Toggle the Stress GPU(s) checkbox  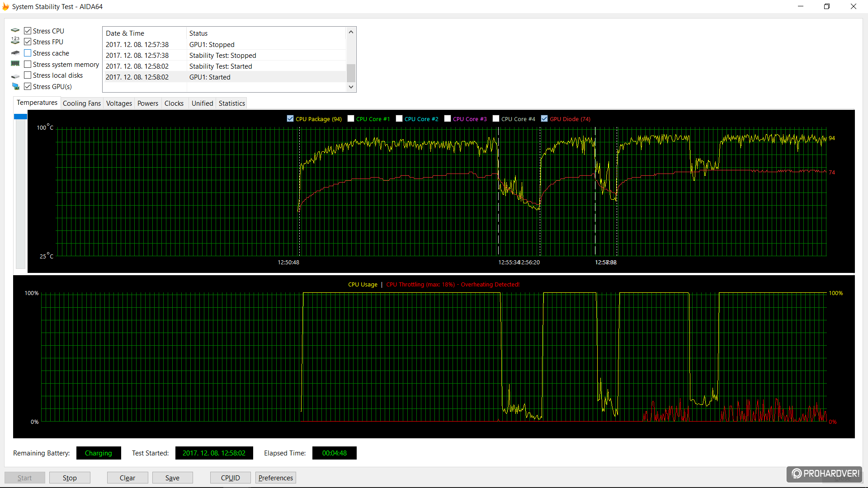pyautogui.click(x=28, y=86)
